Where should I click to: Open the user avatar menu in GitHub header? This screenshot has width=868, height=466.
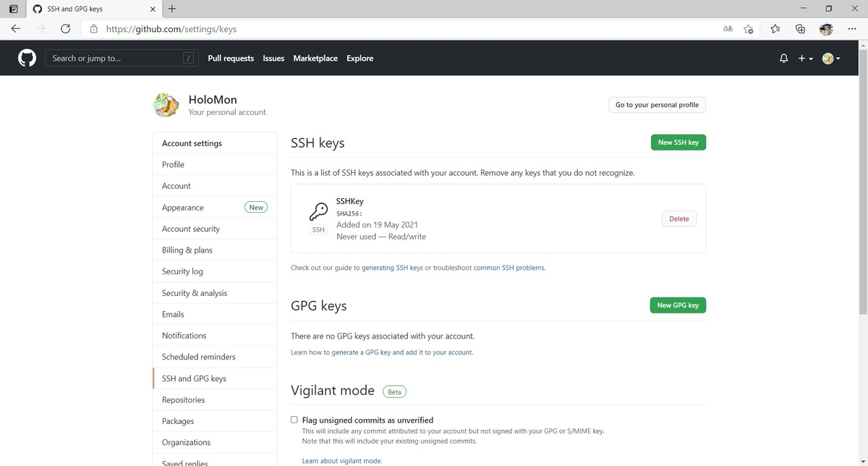point(831,59)
